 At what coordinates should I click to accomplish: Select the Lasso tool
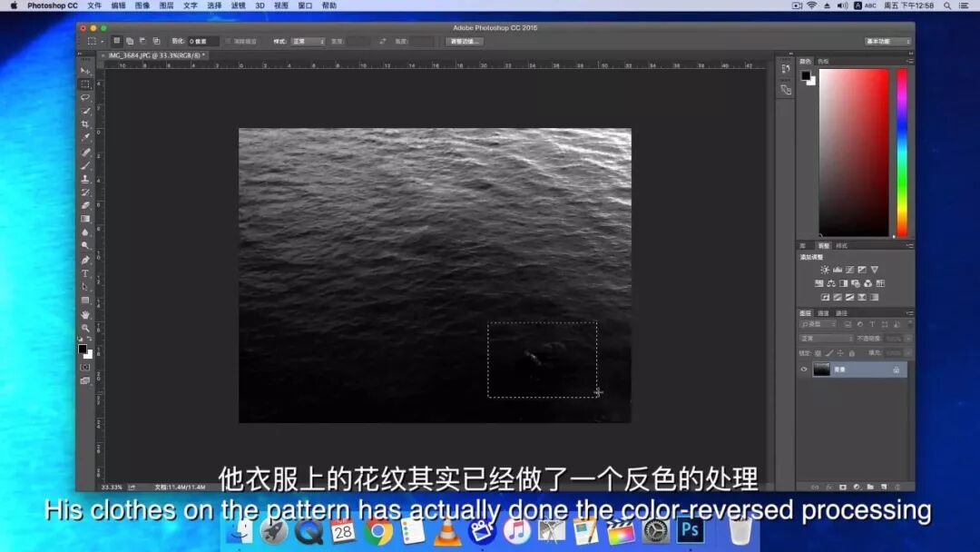tap(85, 97)
